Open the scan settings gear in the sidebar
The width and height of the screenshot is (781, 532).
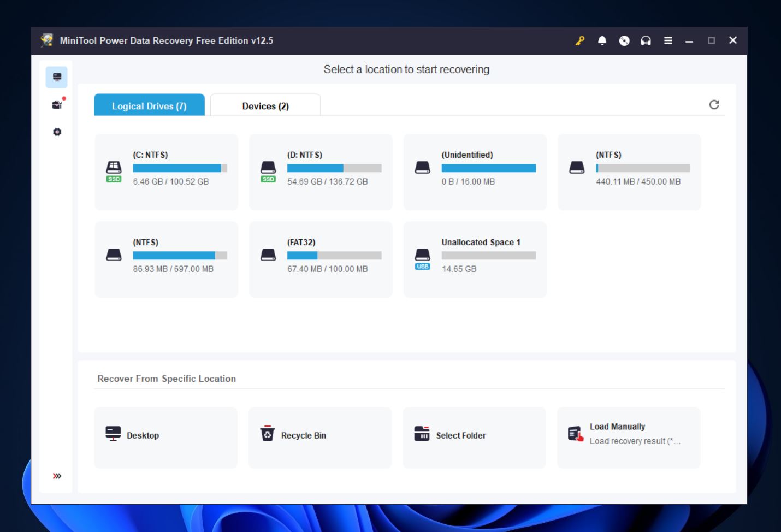pos(57,132)
